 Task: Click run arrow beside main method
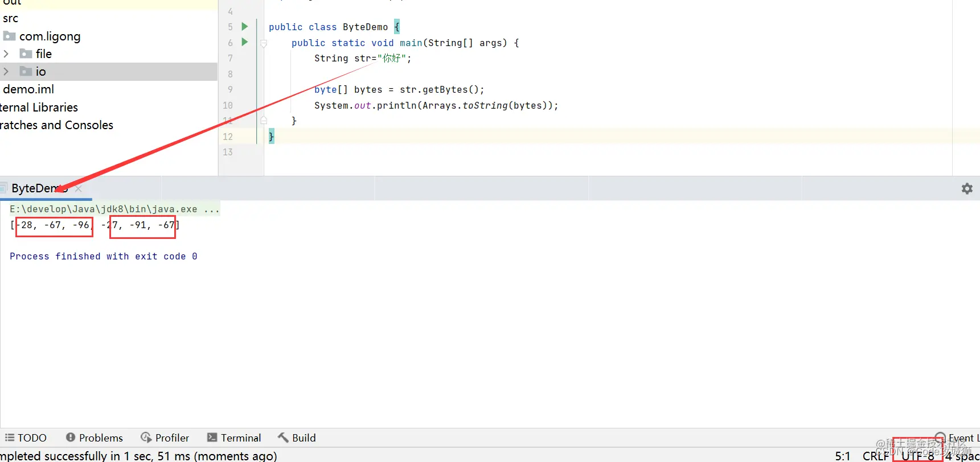coord(244,42)
